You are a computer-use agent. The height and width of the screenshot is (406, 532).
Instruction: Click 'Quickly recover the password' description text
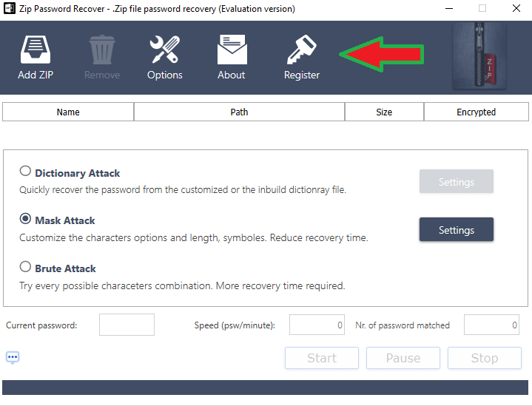(x=183, y=189)
